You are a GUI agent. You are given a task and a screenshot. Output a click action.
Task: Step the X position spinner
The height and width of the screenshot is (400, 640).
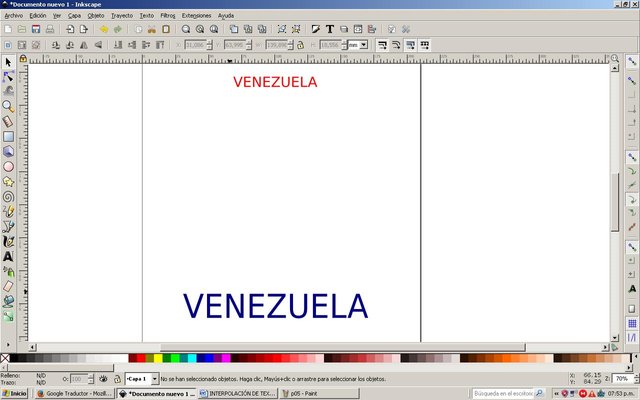coord(209,45)
